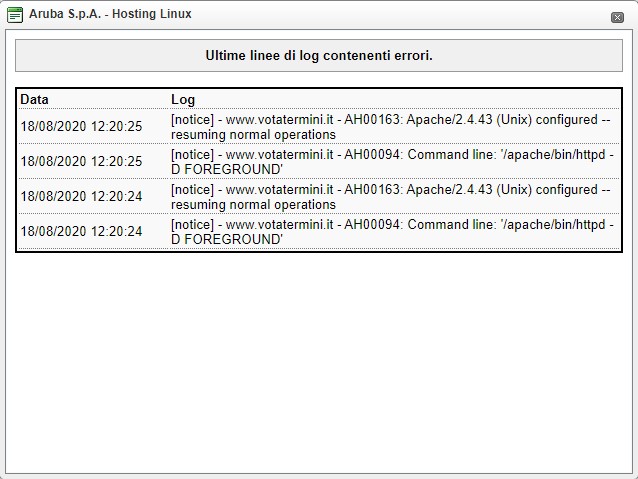638x479 pixels.
Task: Close the Hosting Linux log dialog
Action: (x=617, y=17)
